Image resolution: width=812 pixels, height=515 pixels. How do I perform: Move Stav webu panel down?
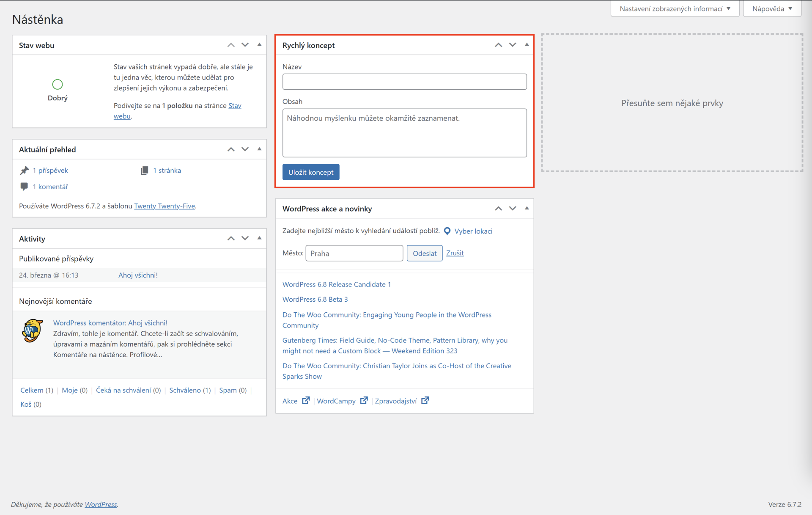pos(245,45)
